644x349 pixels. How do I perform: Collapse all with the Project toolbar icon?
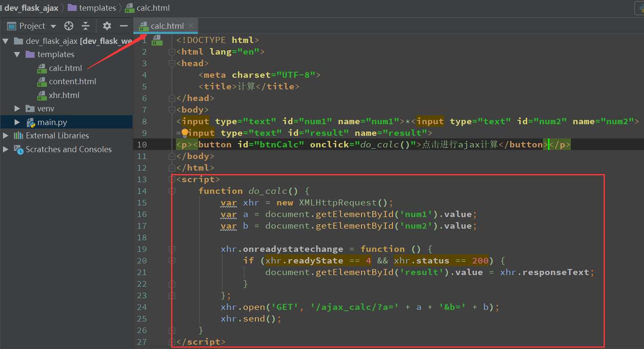tap(86, 26)
